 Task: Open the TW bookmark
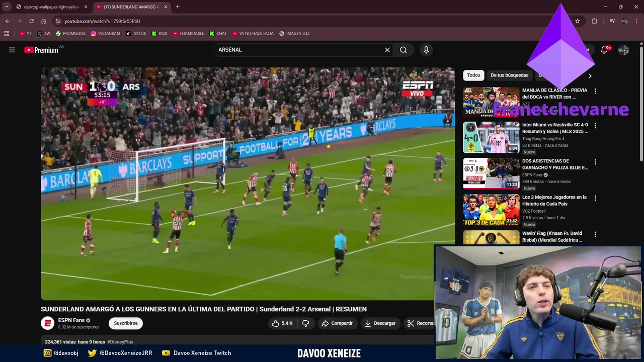coord(43,34)
